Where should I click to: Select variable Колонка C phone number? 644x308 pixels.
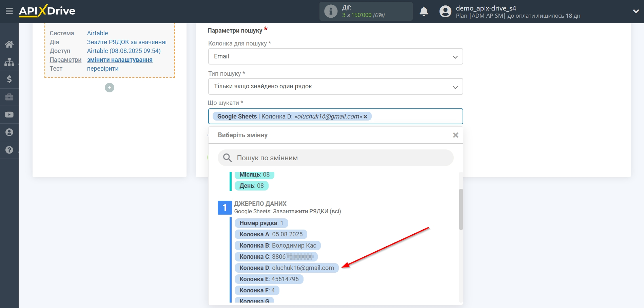point(276,257)
